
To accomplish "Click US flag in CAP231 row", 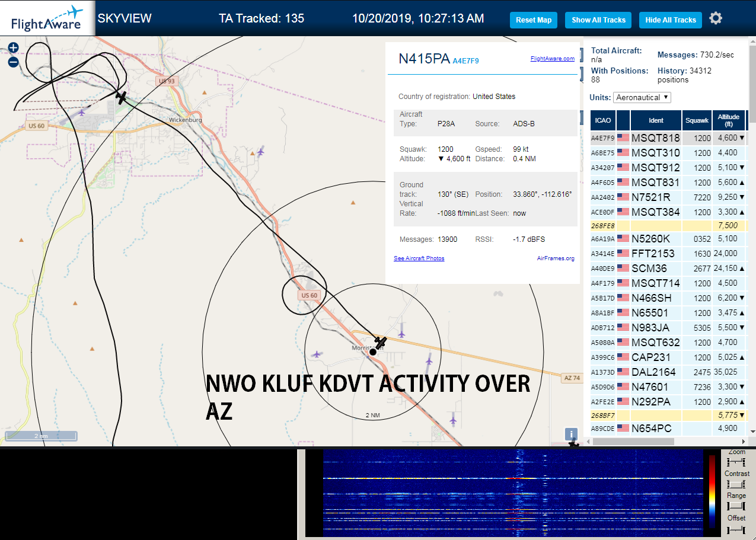I will coord(623,357).
